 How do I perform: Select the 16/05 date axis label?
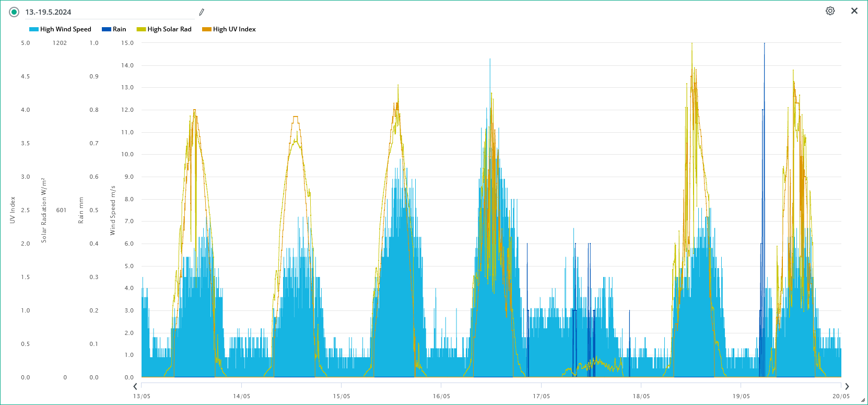441,396
